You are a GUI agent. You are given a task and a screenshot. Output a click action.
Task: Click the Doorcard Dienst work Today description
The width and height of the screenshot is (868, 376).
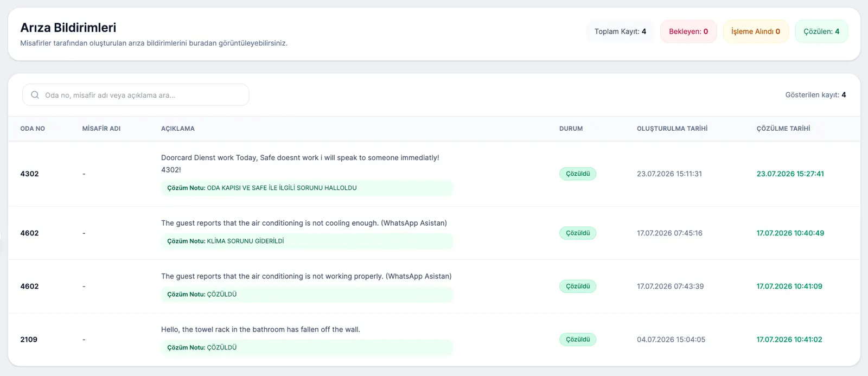[x=300, y=163]
